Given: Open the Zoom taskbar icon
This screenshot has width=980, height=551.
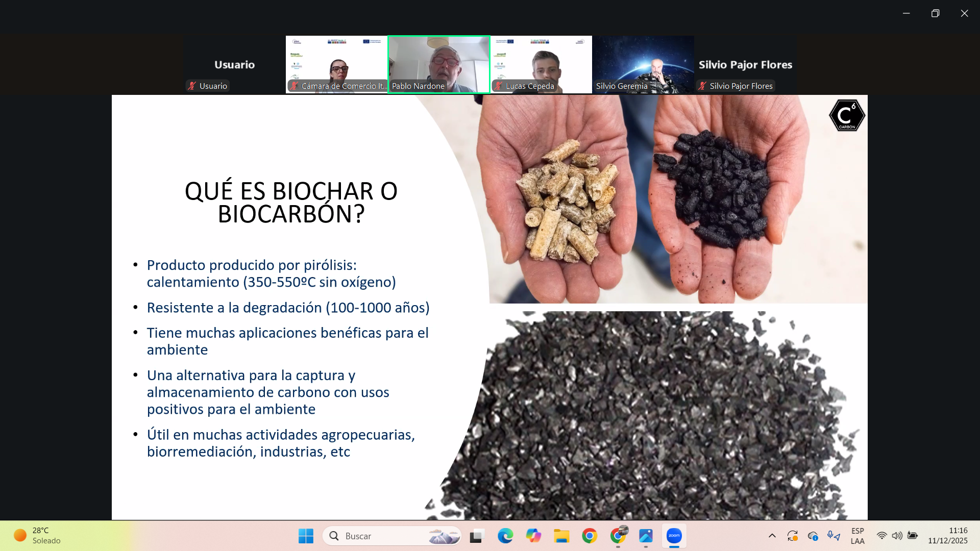Looking at the screenshot, I should click(674, 536).
